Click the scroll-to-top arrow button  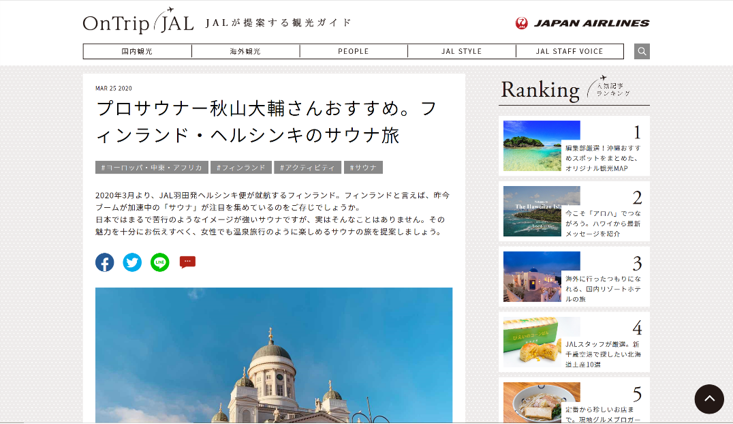click(709, 399)
